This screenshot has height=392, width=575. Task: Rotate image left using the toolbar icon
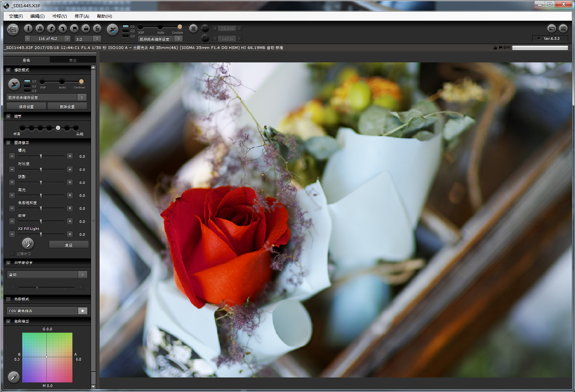coord(51,28)
